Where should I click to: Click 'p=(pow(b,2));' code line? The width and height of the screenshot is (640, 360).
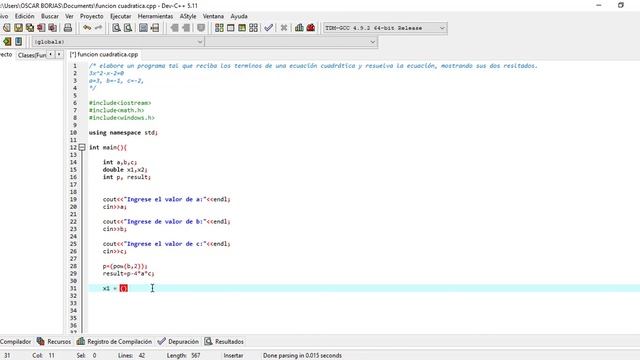125,266
